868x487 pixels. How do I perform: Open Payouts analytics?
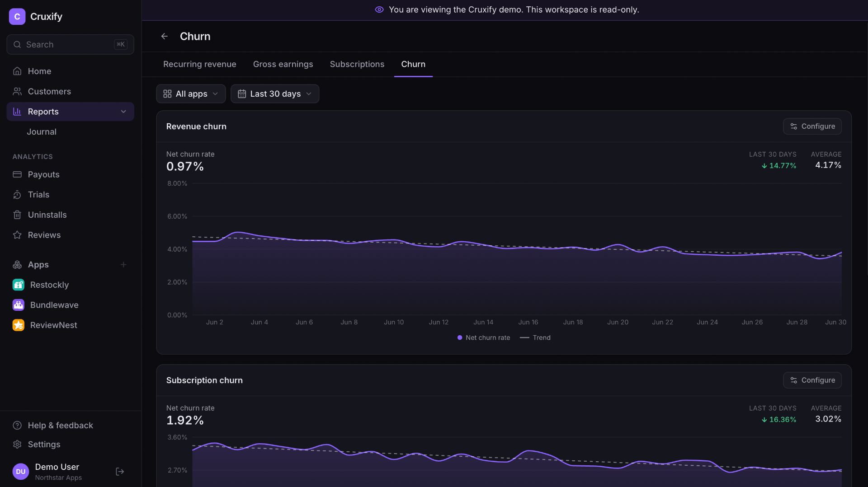(70, 174)
